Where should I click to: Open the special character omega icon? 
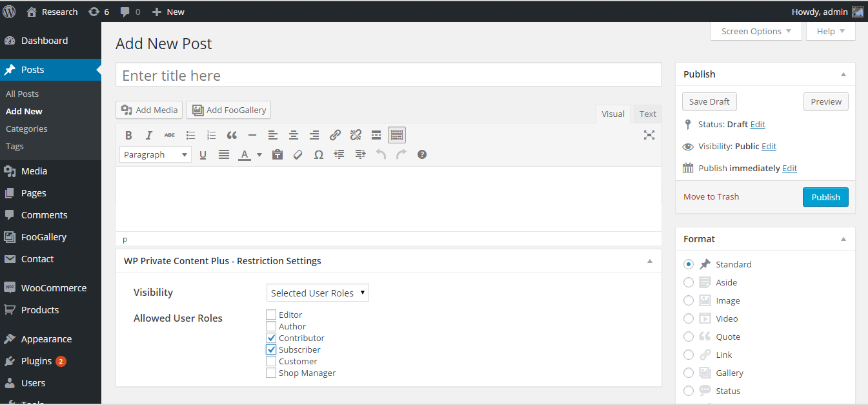click(318, 154)
